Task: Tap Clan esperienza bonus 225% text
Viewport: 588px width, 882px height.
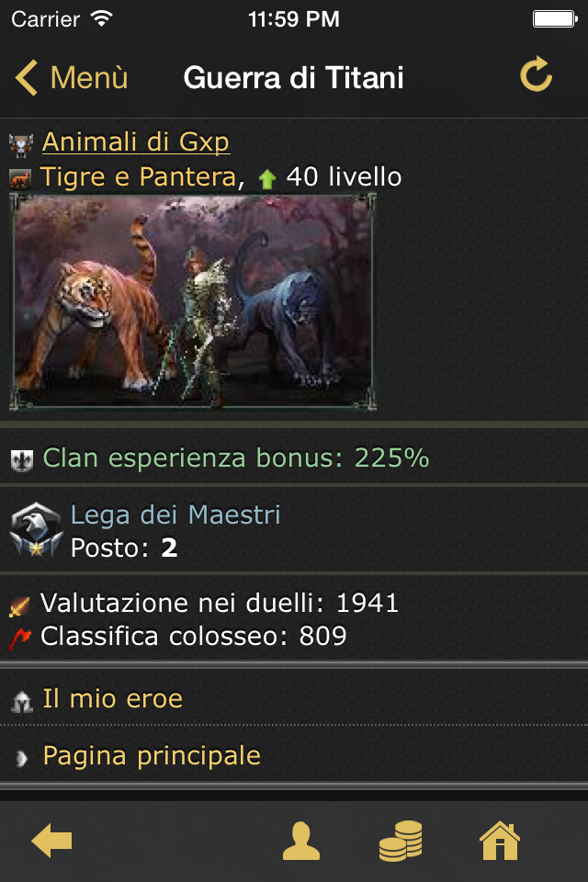Action: click(236, 458)
